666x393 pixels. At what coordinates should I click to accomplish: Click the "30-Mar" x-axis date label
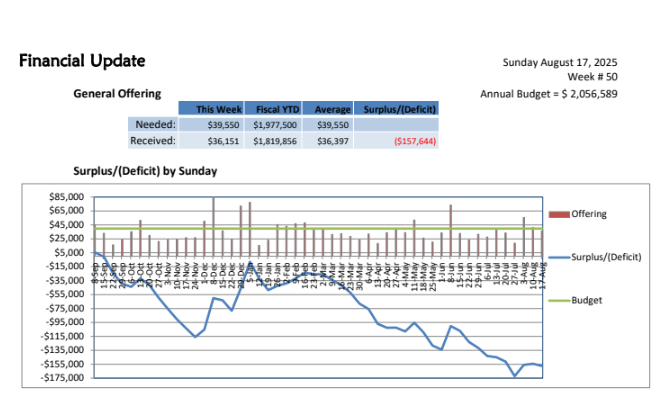(360, 276)
